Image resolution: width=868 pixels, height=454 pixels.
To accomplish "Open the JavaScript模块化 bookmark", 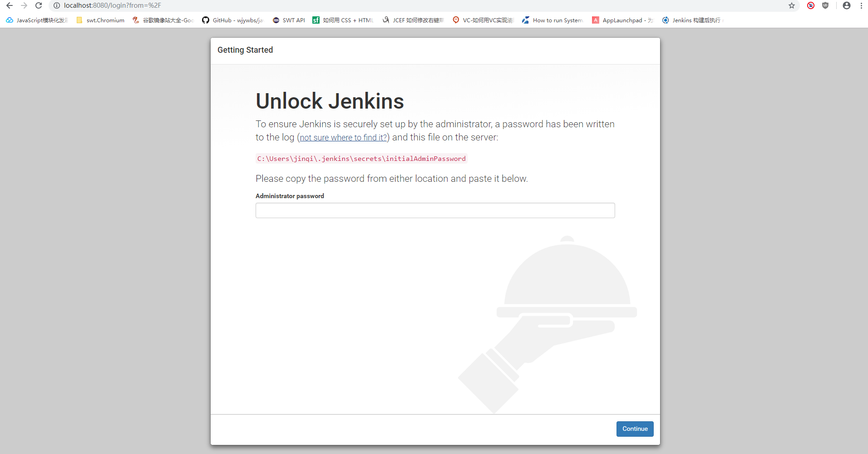I will [x=37, y=20].
